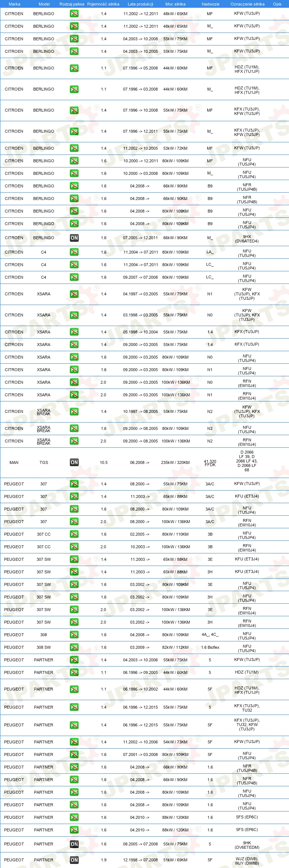The width and height of the screenshot is (289, 868).
Task: Select the 9HX (DV6ATED4) engine code cell
Action: coord(247,239)
